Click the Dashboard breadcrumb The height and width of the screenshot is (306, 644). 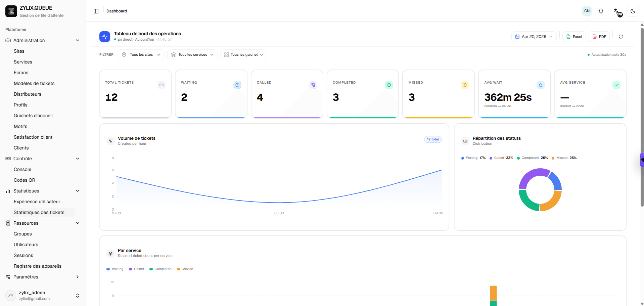[x=117, y=11]
